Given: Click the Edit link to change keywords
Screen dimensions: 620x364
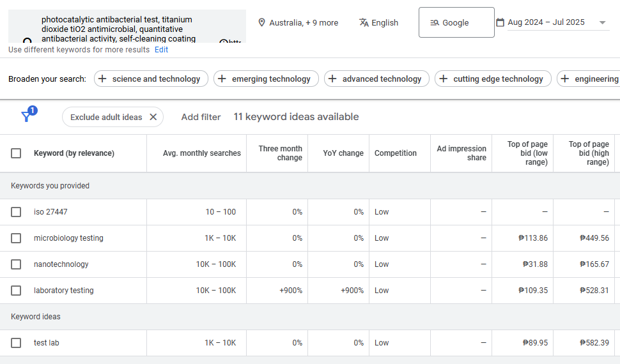Looking at the screenshot, I should pyautogui.click(x=161, y=50).
